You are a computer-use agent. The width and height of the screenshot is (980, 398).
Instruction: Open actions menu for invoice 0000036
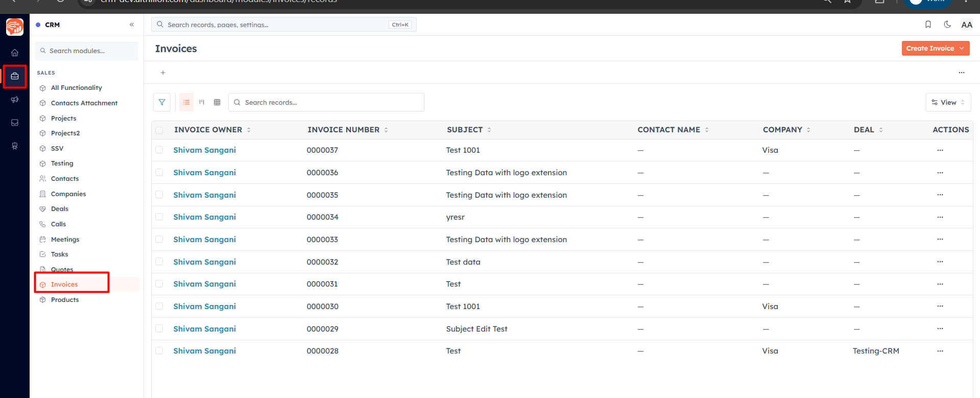point(940,173)
